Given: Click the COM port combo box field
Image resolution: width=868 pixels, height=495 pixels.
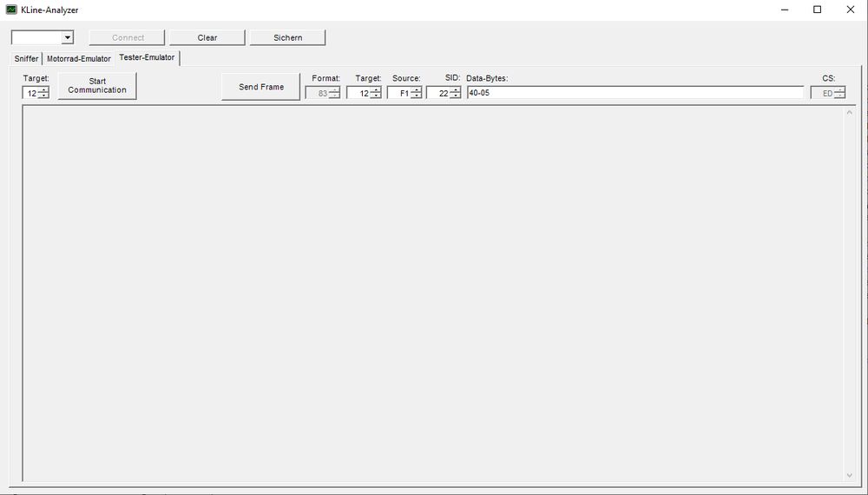Looking at the screenshot, I should point(37,37).
